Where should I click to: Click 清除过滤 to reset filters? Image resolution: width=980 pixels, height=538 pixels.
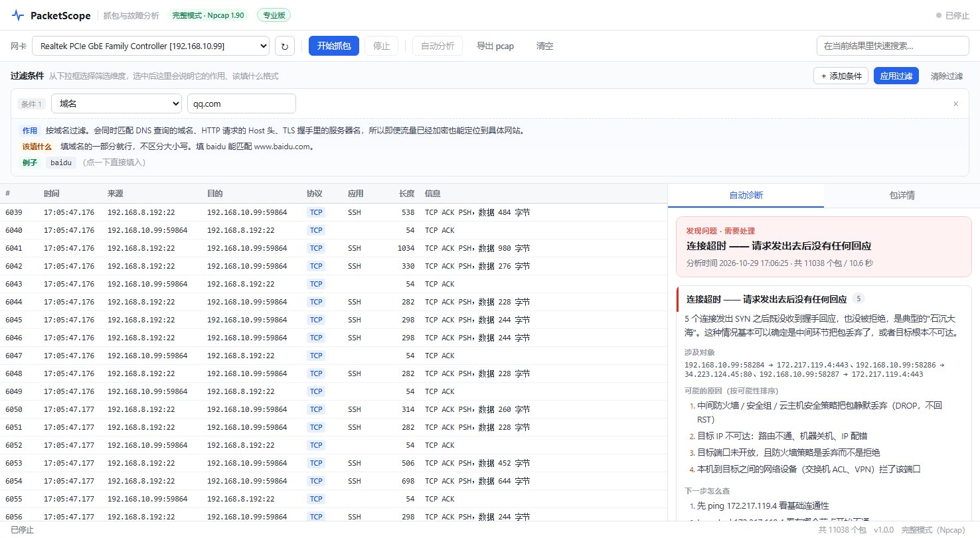point(947,76)
